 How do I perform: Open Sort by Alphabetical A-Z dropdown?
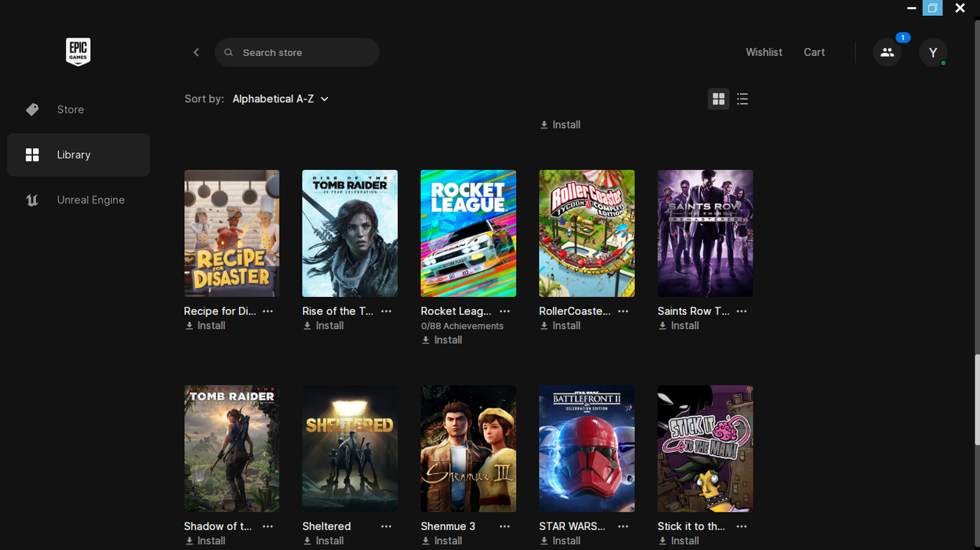(281, 99)
